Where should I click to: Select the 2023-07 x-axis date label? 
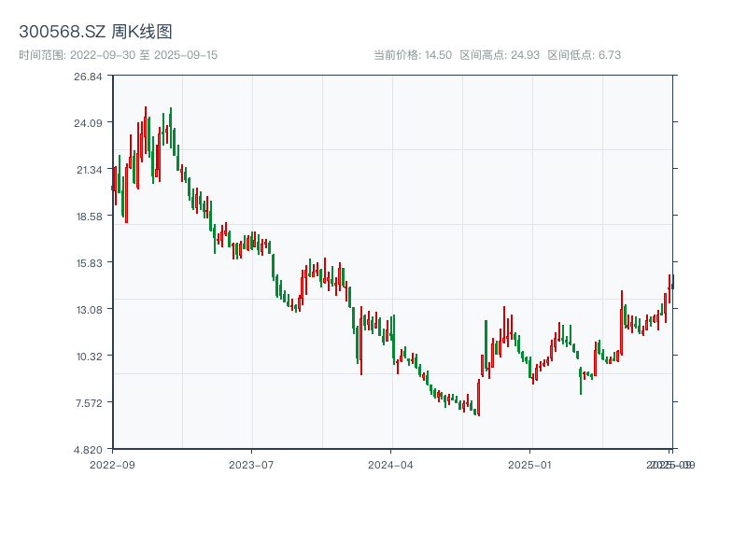[x=252, y=464]
